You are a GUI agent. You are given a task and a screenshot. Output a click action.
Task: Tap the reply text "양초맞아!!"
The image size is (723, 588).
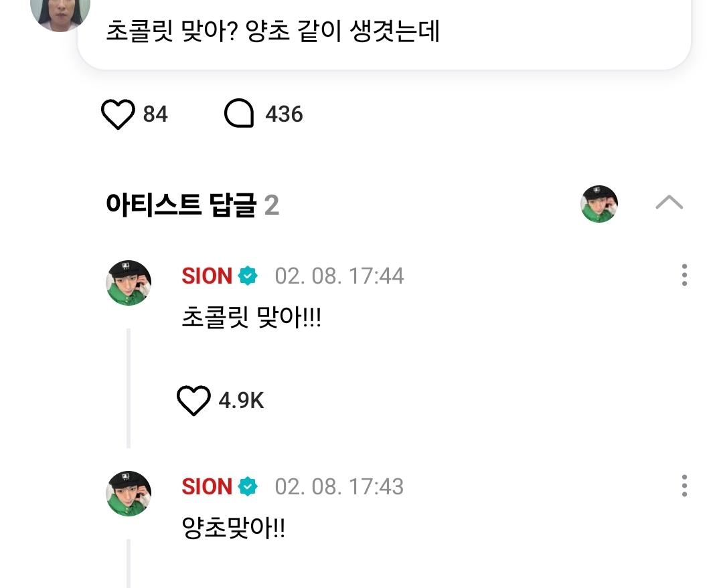coord(234,528)
